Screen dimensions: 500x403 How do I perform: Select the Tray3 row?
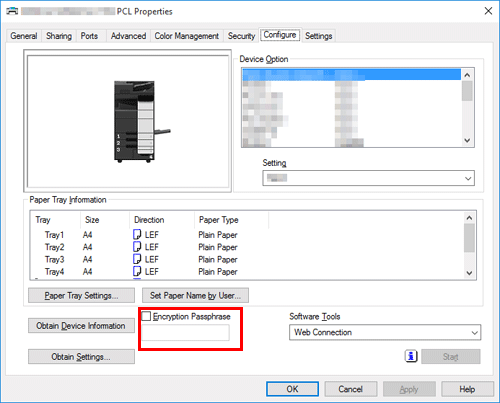[247, 259]
